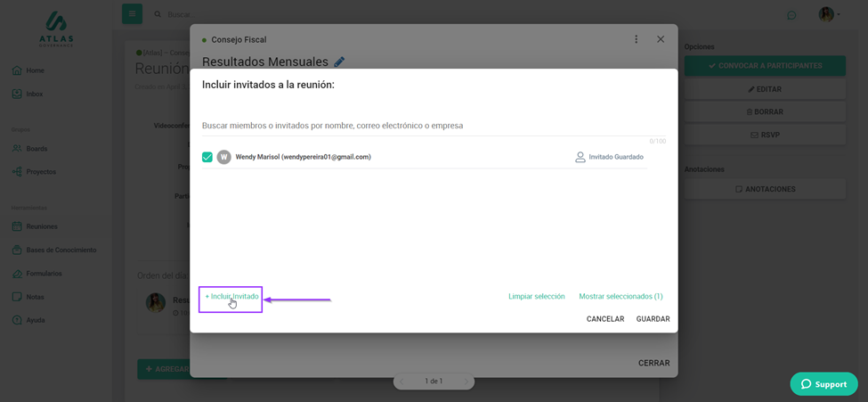Uncheck Wendy Marisol guest checkbox
Viewport: 868px width, 402px height.
(x=207, y=157)
